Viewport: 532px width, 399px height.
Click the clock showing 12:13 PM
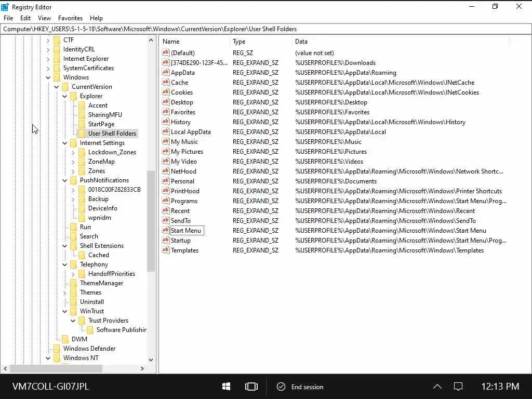[x=500, y=387]
